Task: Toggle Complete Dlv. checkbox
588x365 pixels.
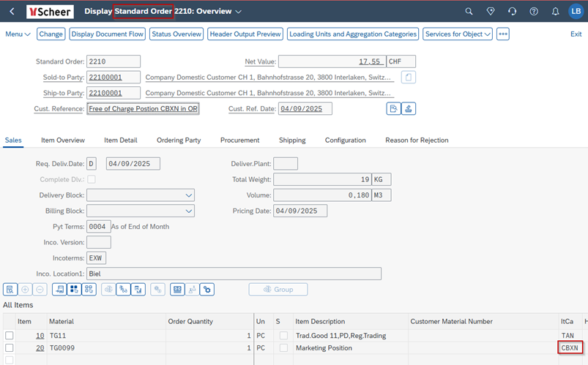Action: pos(91,179)
